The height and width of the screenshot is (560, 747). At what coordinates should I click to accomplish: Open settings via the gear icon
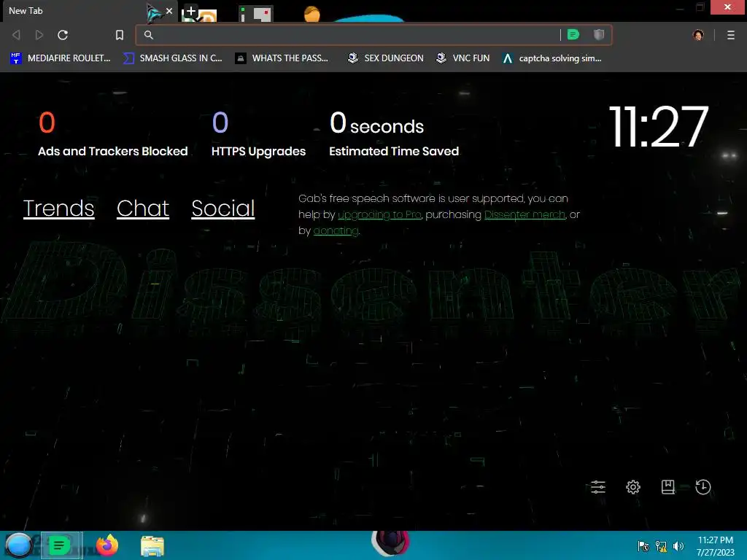(x=633, y=486)
